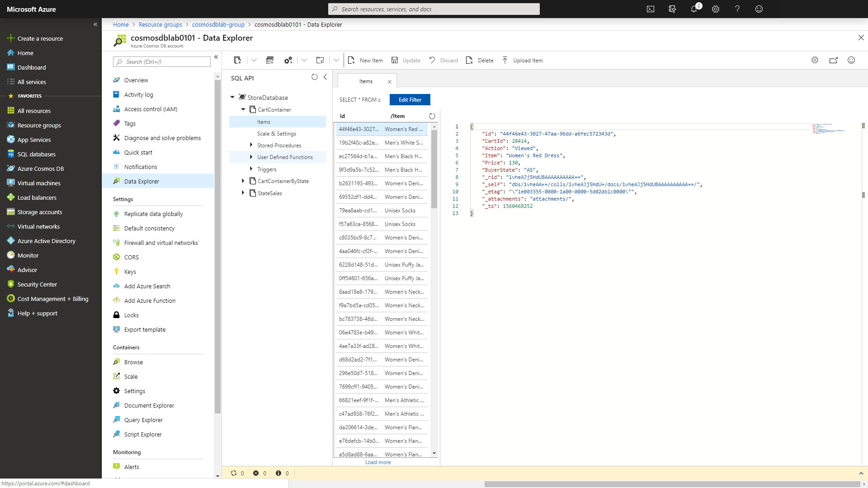Click the Edit Filter button
The width and height of the screenshot is (868, 488).
tap(410, 99)
